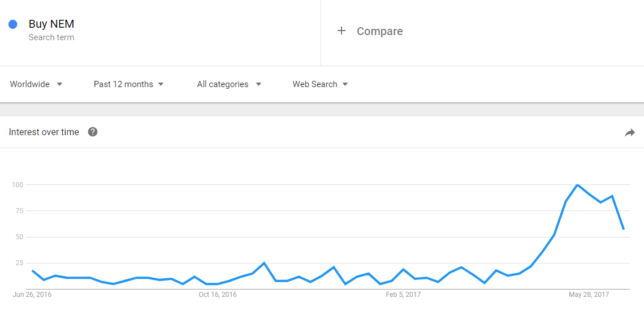Click the Feb 5, 2017 date label
Image resolution: width=644 pixels, height=315 pixels.
coord(403,295)
